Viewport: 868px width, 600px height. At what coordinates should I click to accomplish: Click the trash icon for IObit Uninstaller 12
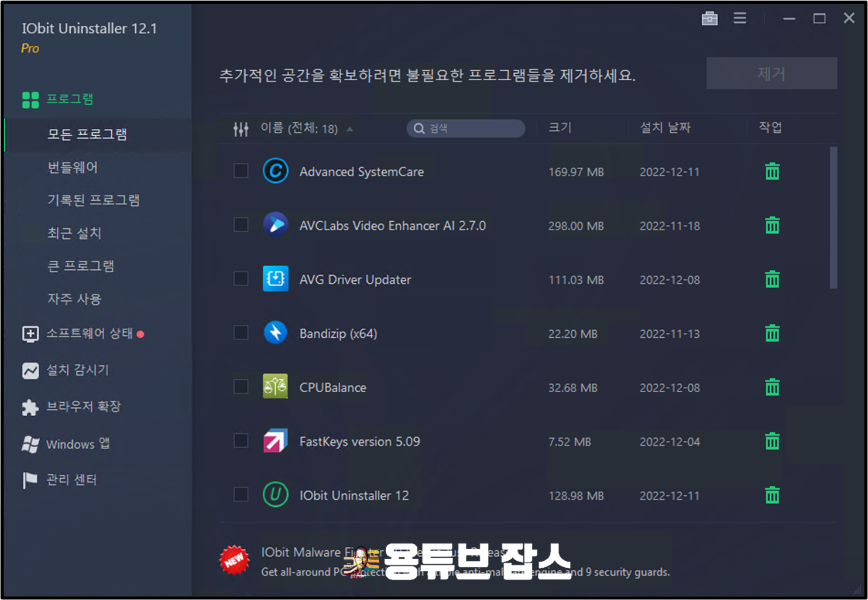[772, 495]
